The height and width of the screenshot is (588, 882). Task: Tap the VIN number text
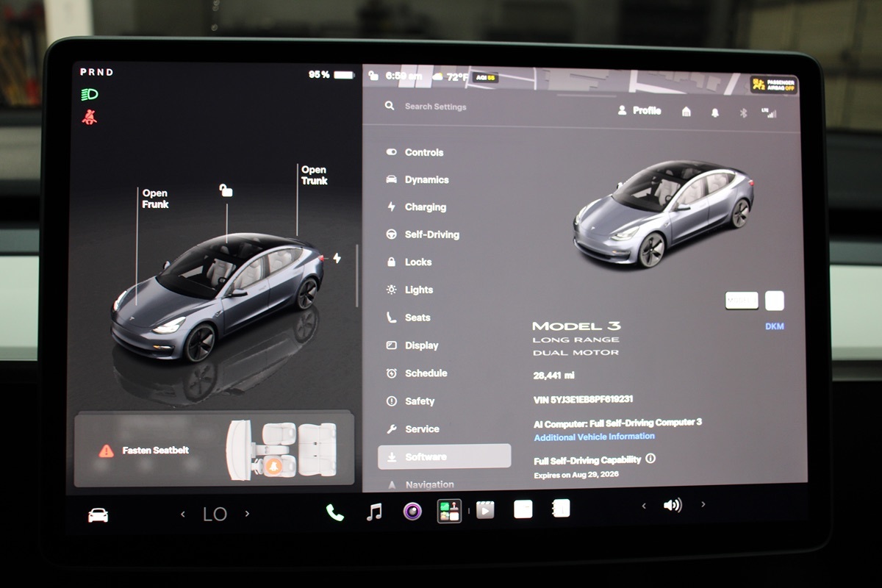[x=583, y=400]
